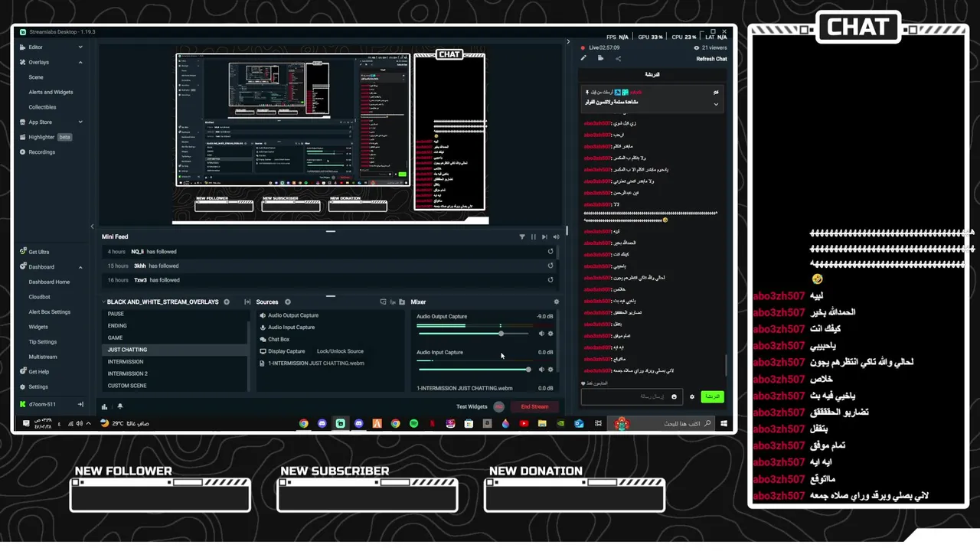This screenshot has height=551, width=980.
Task: Open Multistream in the sidebar
Action: click(x=43, y=357)
